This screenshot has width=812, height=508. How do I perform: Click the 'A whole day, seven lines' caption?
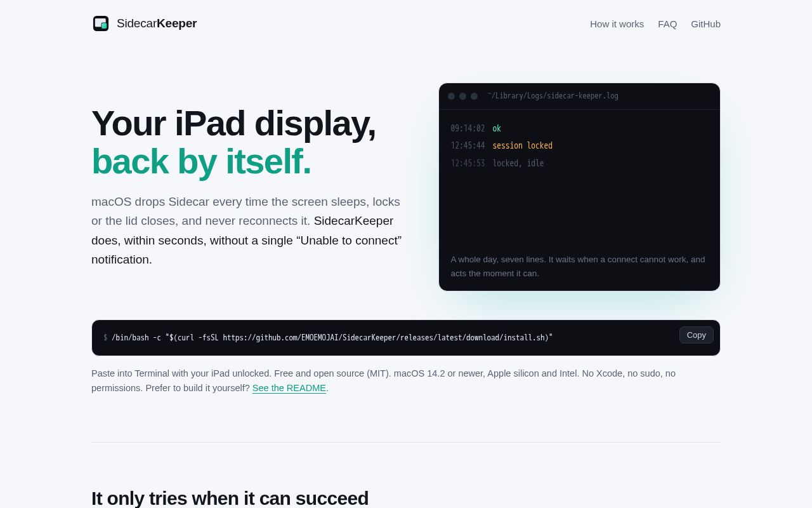578,266
